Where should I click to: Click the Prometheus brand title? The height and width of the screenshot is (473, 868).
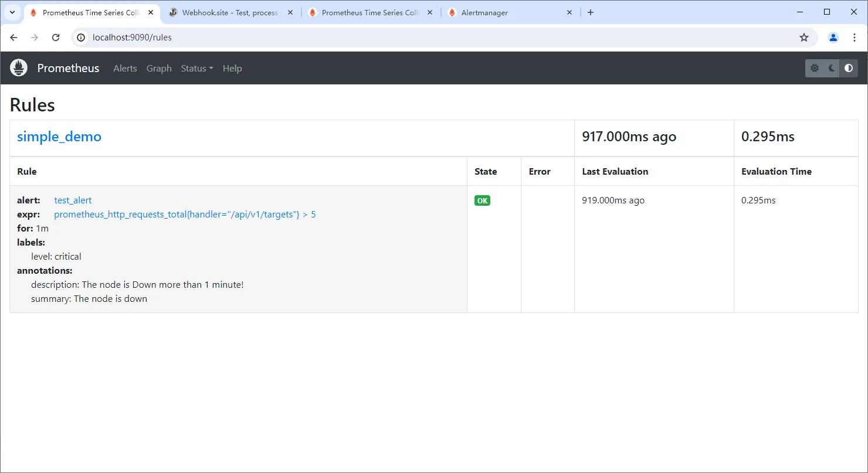click(68, 68)
